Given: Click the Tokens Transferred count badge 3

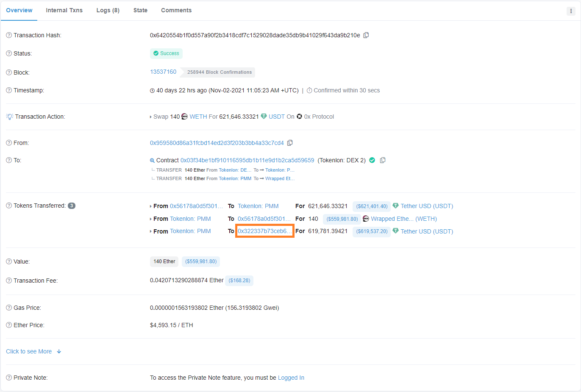Looking at the screenshot, I should pos(72,206).
